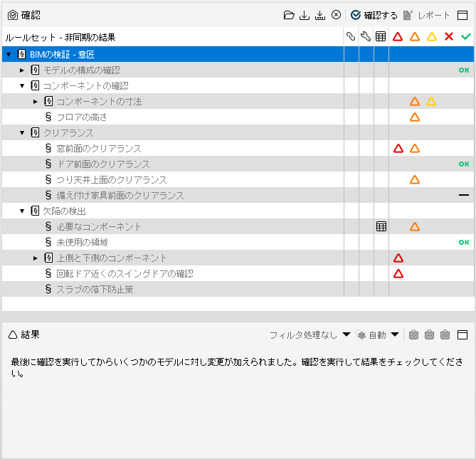The image size is (476, 459).
Task: Click the red triangle in 回転ドア近くのスイングドアの確認 row
Action: (398, 274)
